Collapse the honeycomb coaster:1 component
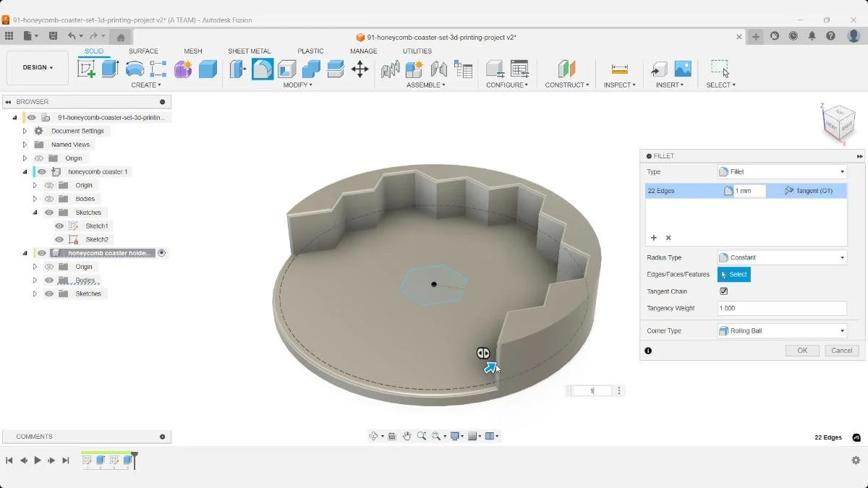868x488 pixels. point(25,172)
